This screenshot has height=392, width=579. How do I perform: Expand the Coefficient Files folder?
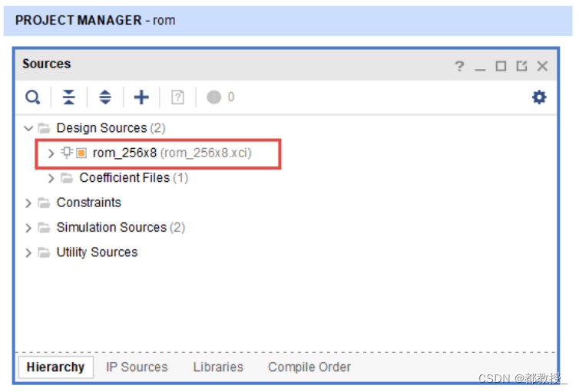51,178
